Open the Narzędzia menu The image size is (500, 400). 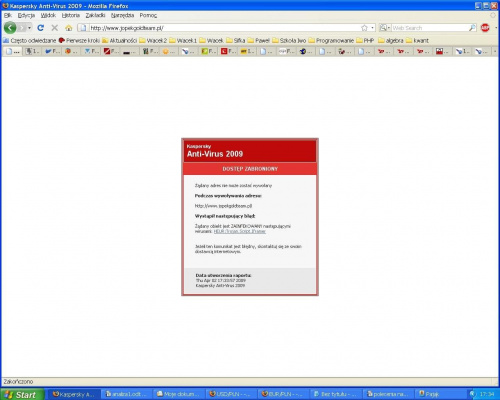click(122, 15)
